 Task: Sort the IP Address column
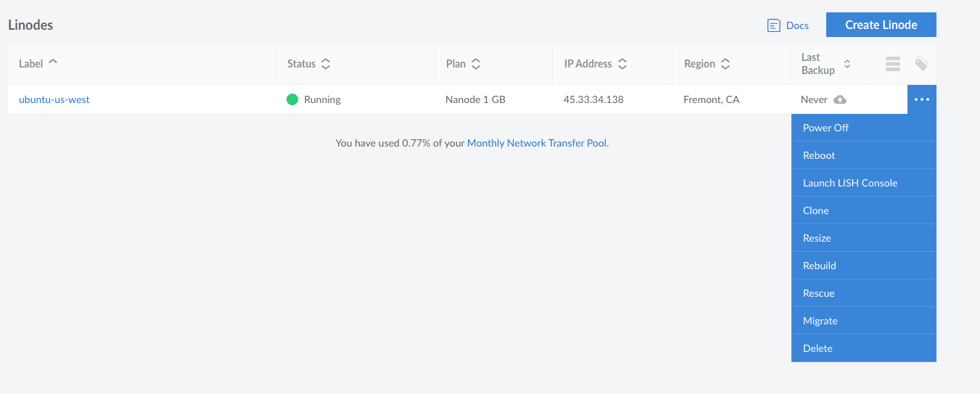click(x=622, y=64)
